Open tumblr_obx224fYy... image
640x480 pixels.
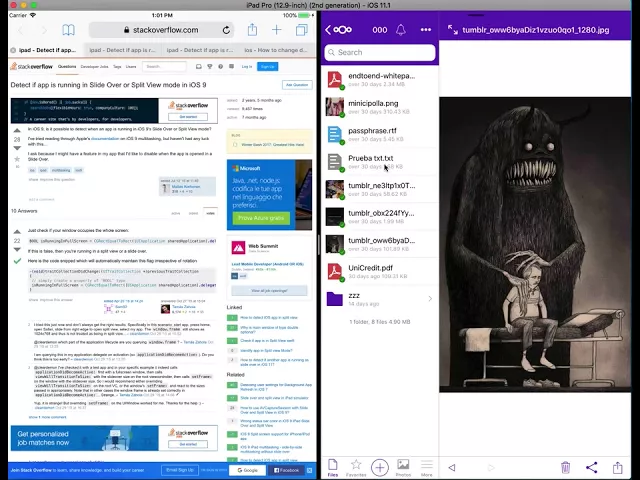point(380,216)
